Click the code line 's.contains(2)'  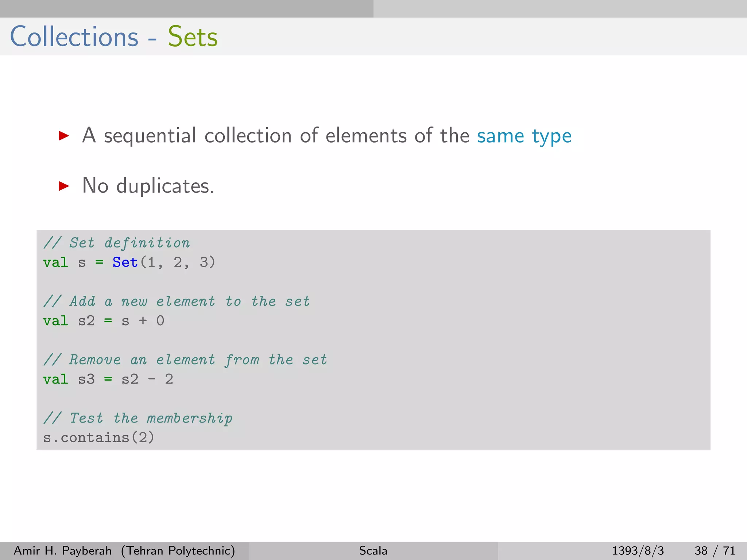(x=99, y=437)
